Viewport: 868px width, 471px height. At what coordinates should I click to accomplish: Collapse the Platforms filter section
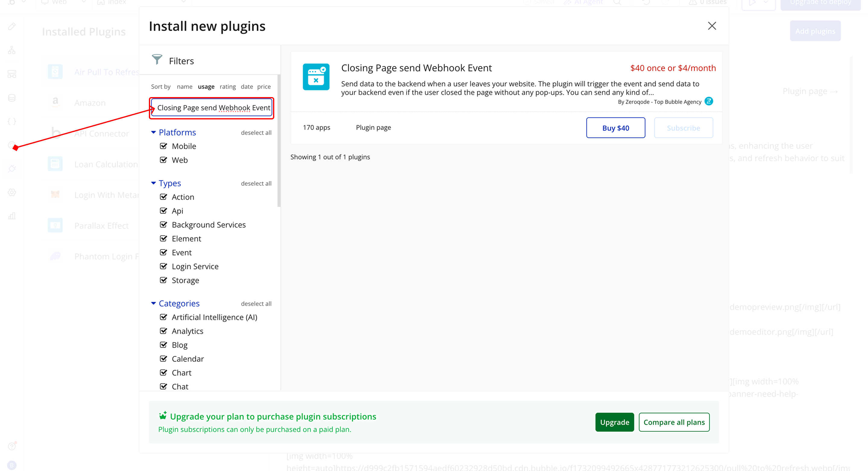coord(153,132)
